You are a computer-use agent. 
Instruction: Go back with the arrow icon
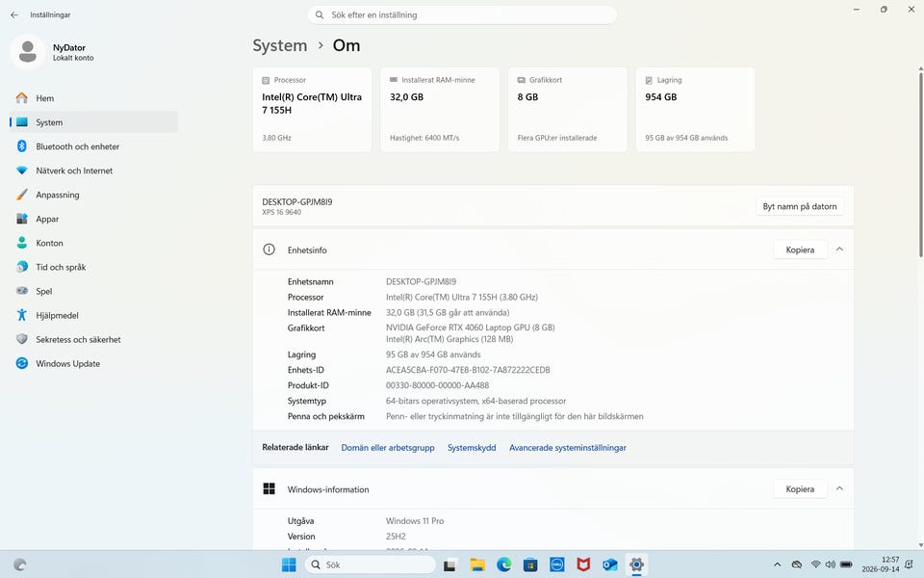tap(14, 14)
